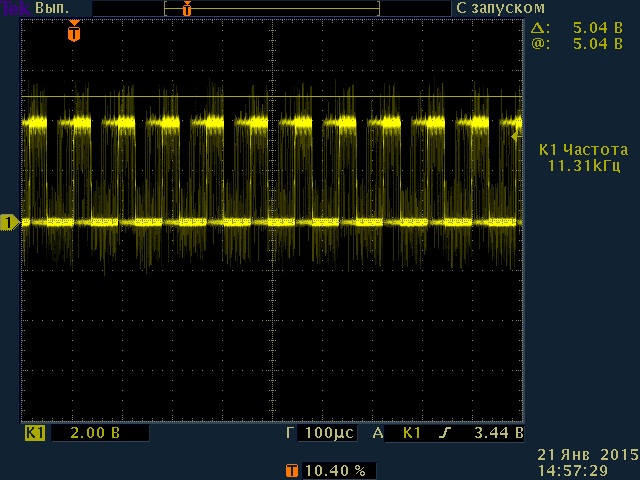This screenshot has height=480, width=640.
Task: Click the trigger source K1 label
Action: click(411, 433)
